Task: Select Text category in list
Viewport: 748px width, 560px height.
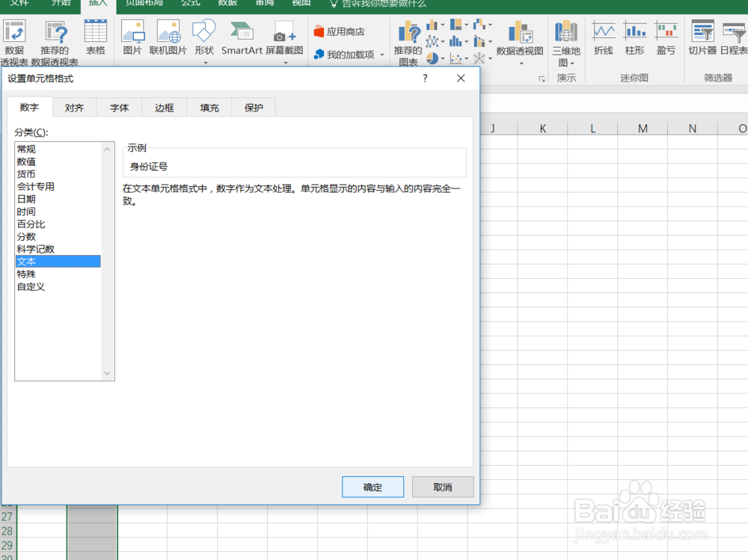Action: pyautogui.click(x=58, y=262)
